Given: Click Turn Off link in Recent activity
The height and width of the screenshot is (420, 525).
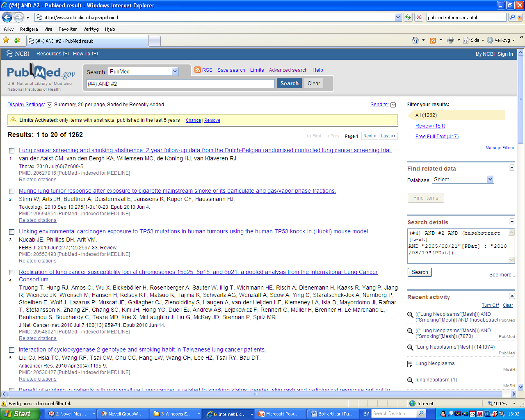Looking at the screenshot, I should [x=490, y=306].
